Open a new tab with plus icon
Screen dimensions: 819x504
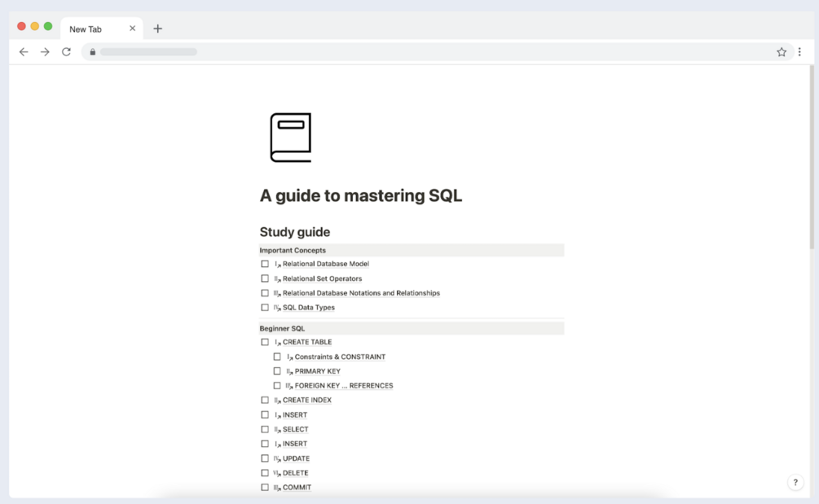pos(158,28)
